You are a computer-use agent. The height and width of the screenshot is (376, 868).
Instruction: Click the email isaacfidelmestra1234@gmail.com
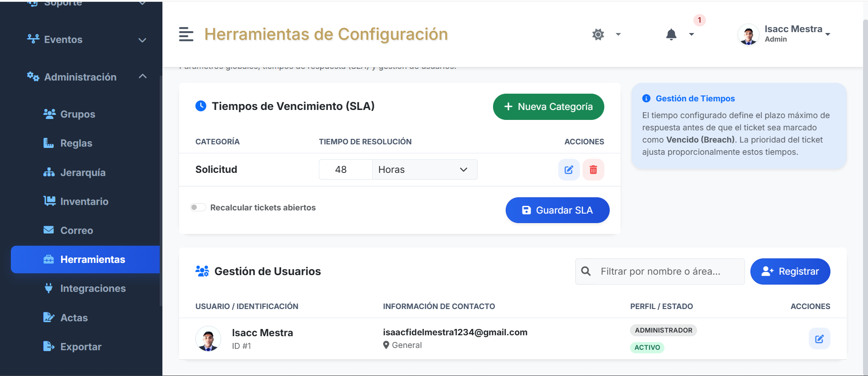(455, 332)
